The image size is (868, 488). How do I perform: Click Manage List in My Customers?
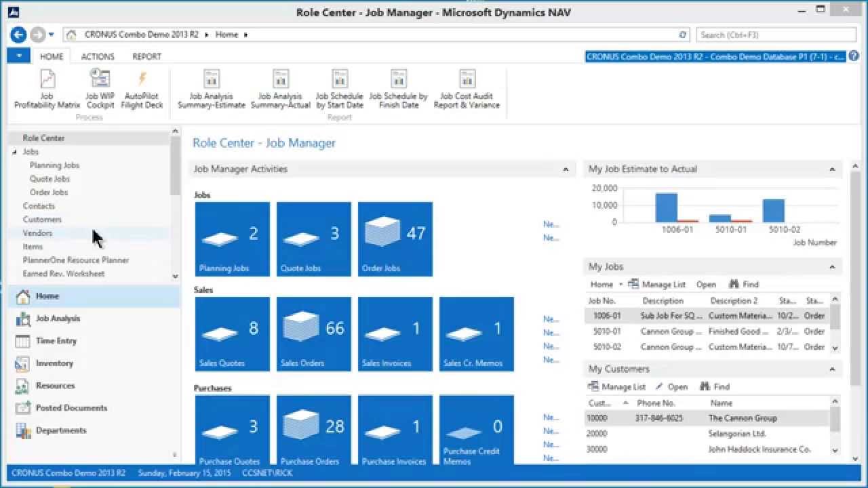(x=617, y=387)
